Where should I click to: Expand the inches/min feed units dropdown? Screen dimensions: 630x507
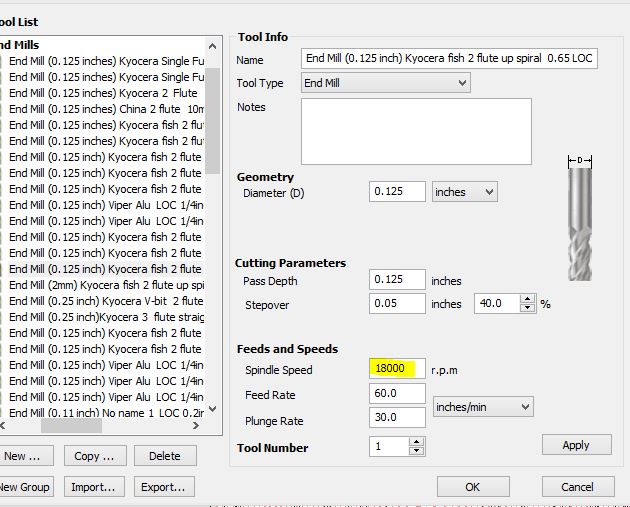[x=483, y=407]
